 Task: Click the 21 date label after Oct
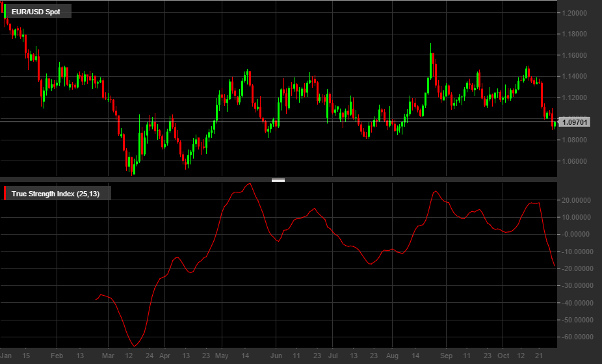(539, 356)
